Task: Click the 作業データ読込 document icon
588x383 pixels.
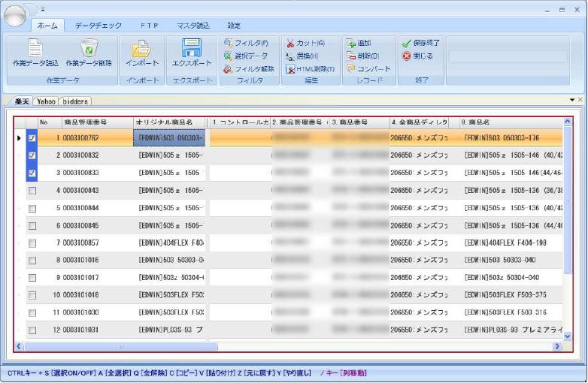Action: (x=35, y=48)
